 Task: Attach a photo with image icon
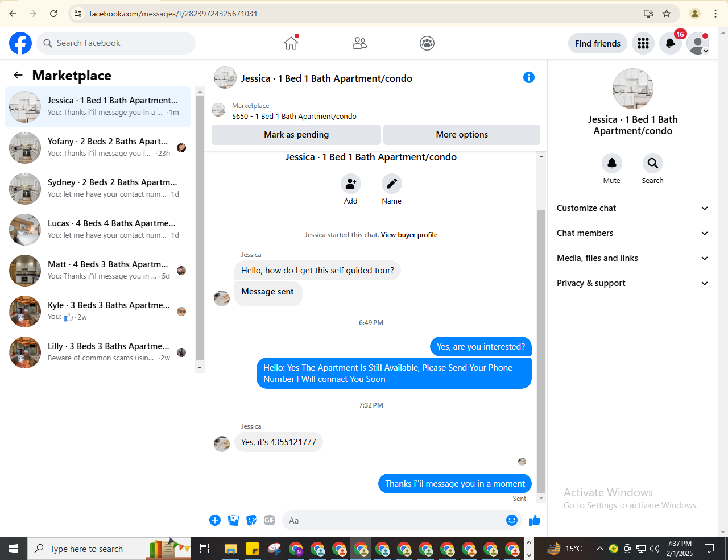(233, 520)
